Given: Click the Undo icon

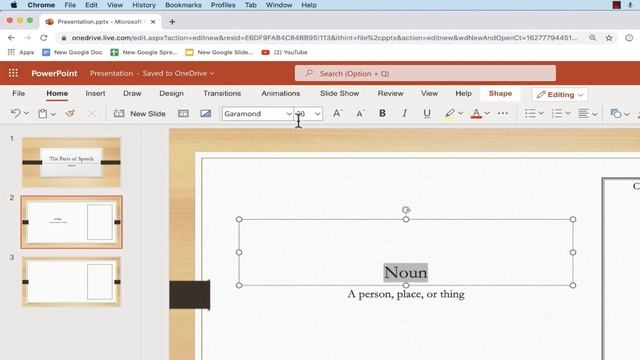Looking at the screenshot, I should pos(16,113).
